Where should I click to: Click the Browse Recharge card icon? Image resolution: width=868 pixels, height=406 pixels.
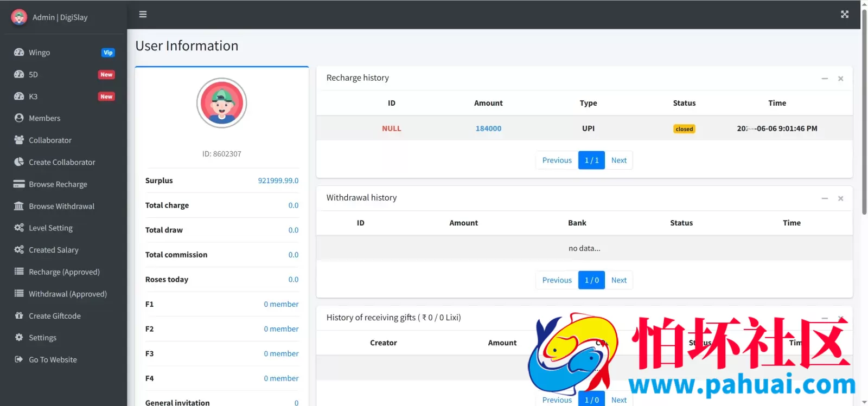(19, 184)
